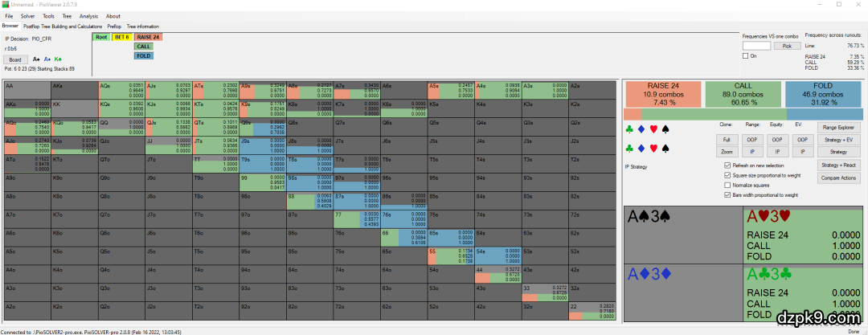Select the red heart icon in lower suit row
The height and width of the screenshot is (335, 868).
[653, 149]
